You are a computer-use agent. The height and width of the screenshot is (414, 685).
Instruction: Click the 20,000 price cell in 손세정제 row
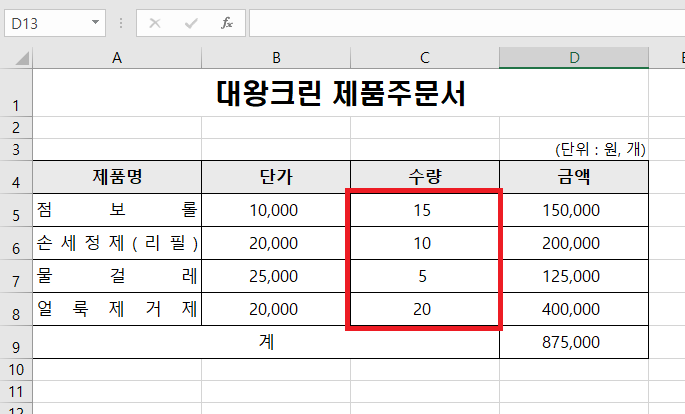coord(276,243)
